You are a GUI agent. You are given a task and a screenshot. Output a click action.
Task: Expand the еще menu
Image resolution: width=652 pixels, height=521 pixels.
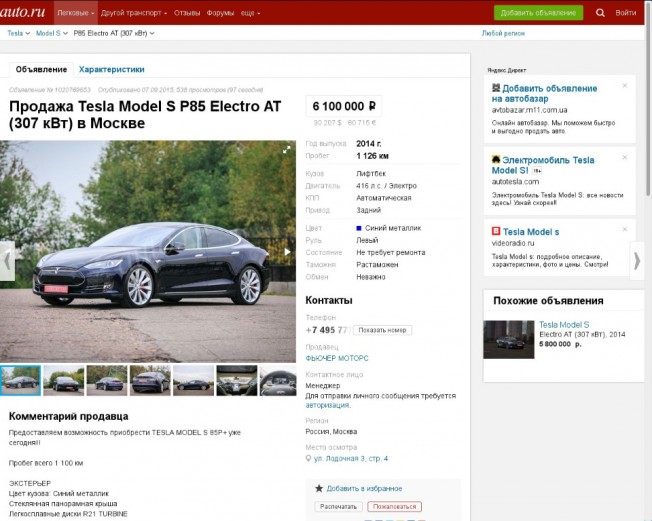click(250, 13)
